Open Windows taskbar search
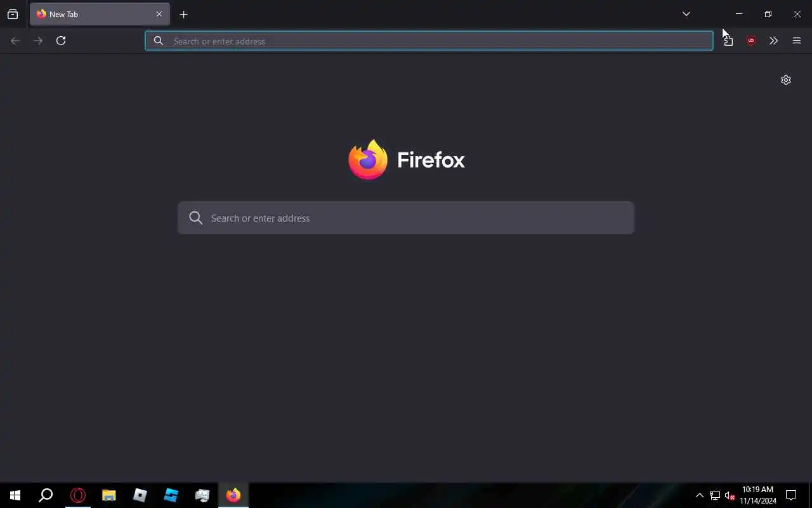 pos(46,495)
